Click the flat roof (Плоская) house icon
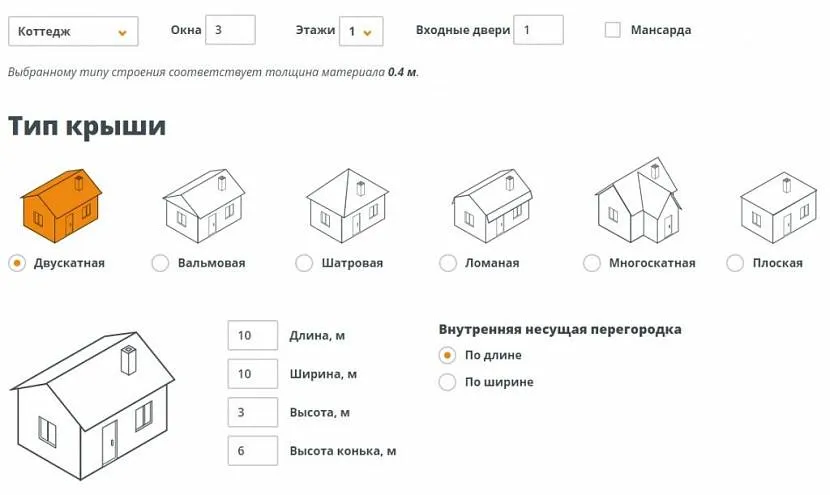The image size is (830, 495). [778, 205]
